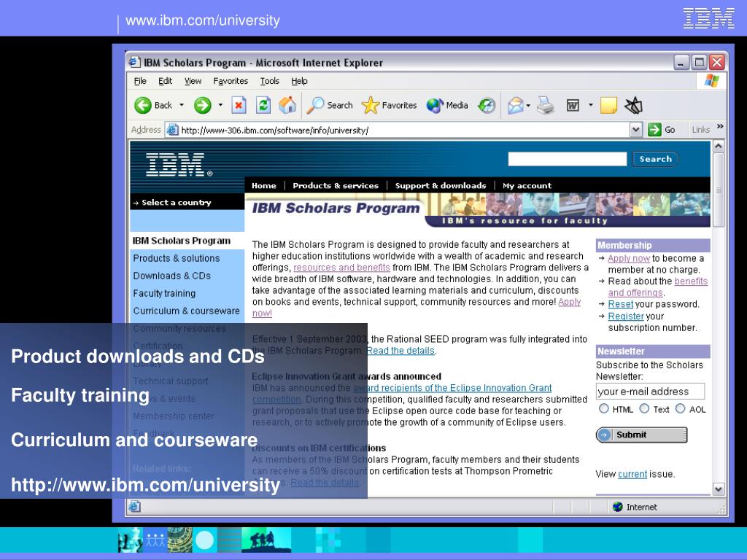Open the History icon in the toolbar
Image resolution: width=747 pixels, height=560 pixels.
[487, 105]
